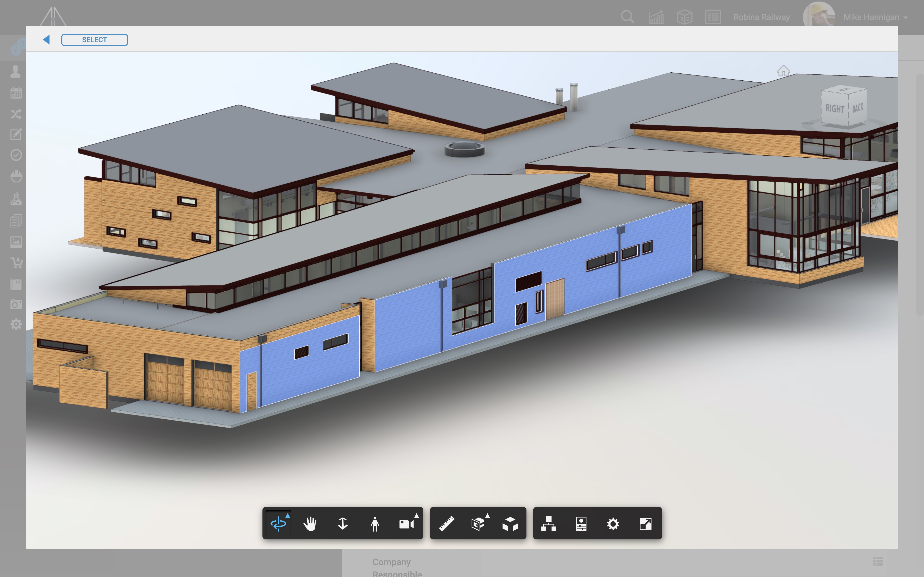Screen dimensions: 924x577
Task: Show the Properties panel
Action: coord(581,524)
